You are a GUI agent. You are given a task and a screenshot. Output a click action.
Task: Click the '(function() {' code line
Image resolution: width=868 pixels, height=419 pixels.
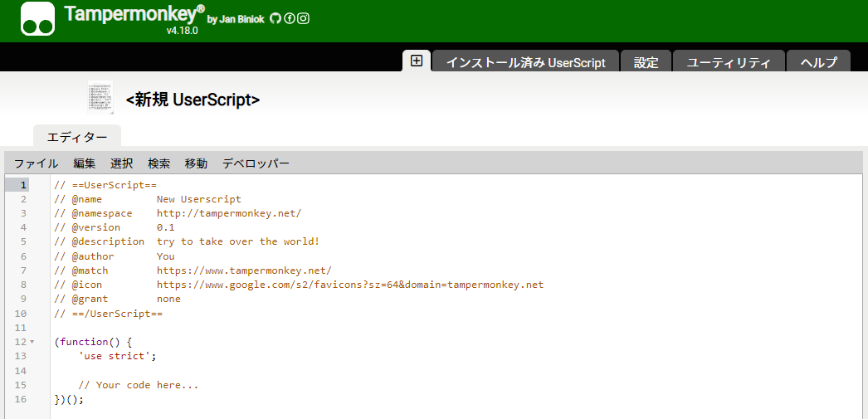[x=93, y=342]
